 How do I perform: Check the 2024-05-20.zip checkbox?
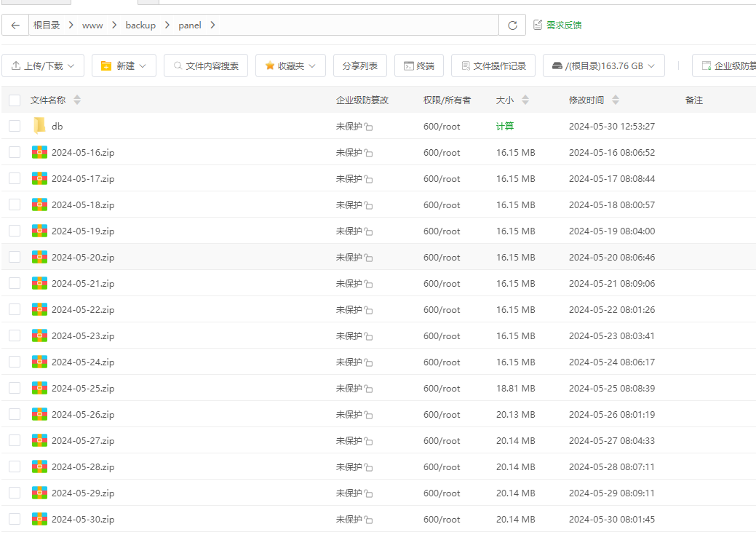pos(15,257)
